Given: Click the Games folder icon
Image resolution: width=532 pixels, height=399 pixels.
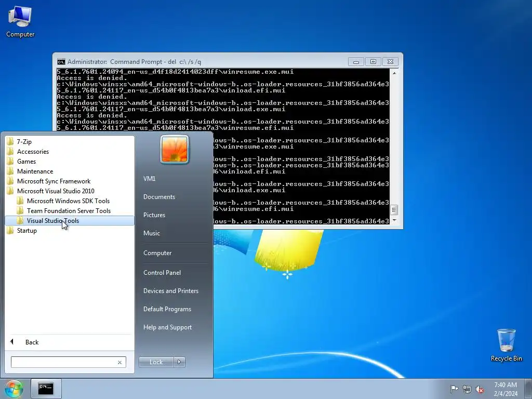Looking at the screenshot, I should 10,161.
